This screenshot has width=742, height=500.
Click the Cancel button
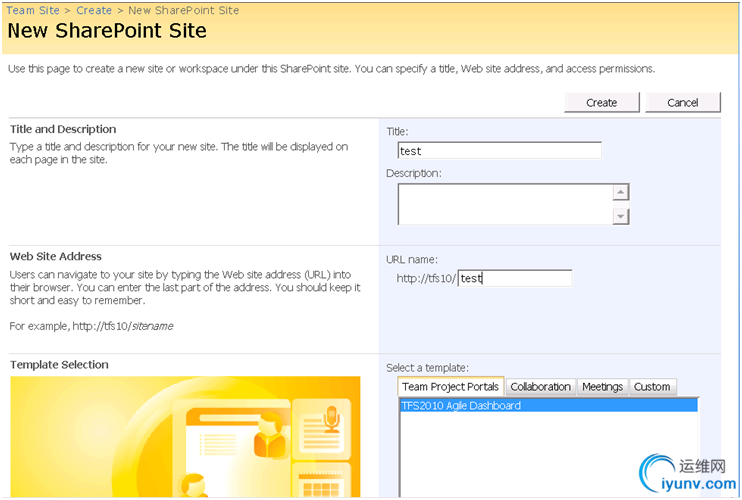click(x=682, y=103)
